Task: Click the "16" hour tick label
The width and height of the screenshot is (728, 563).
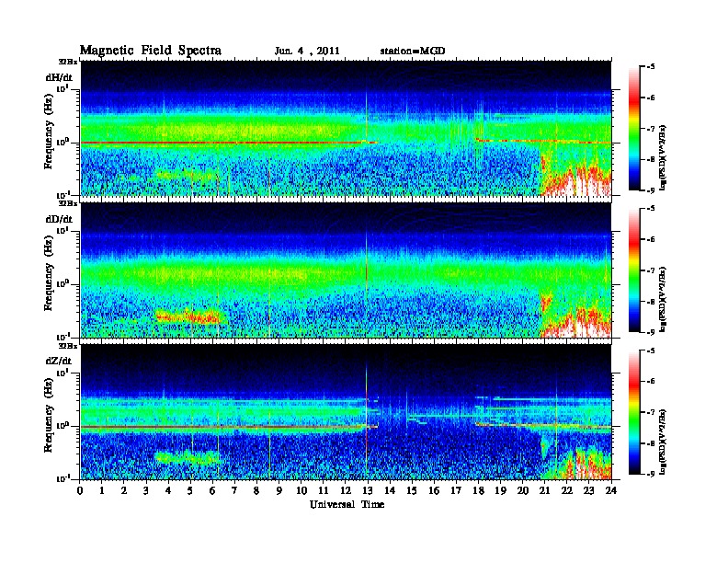Action: pyautogui.click(x=434, y=491)
